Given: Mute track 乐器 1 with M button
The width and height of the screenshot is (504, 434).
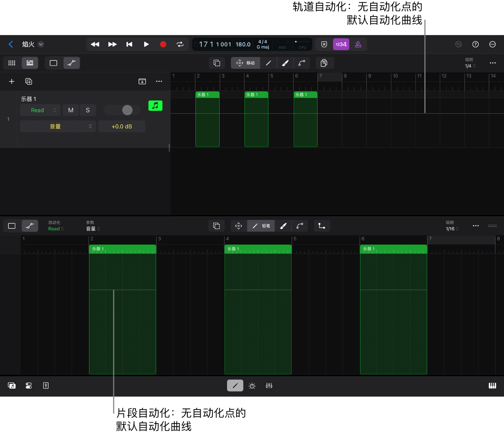Looking at the screenshot, I should click(71, 110).
